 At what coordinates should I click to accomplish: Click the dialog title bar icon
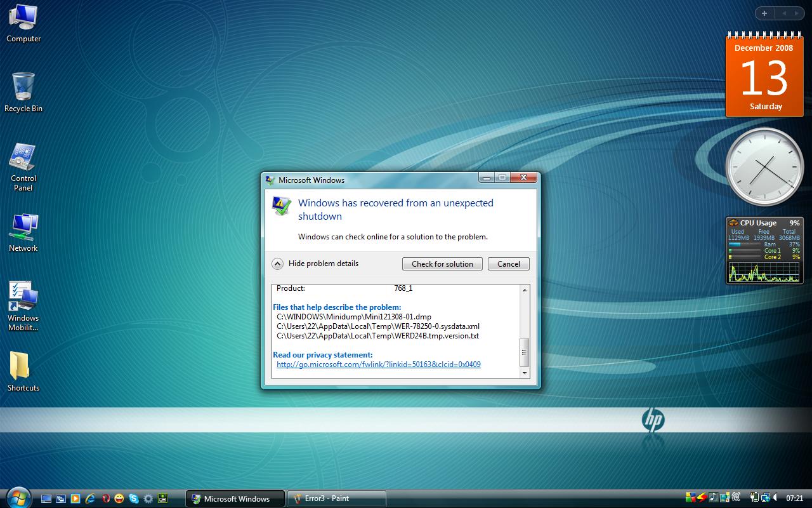pos(270,180)
